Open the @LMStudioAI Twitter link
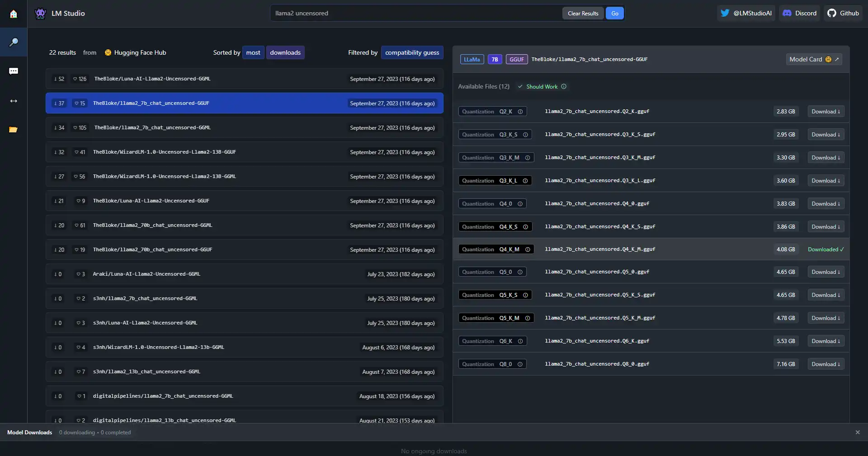This screenshot has width=868, height=456. [746, 13]
